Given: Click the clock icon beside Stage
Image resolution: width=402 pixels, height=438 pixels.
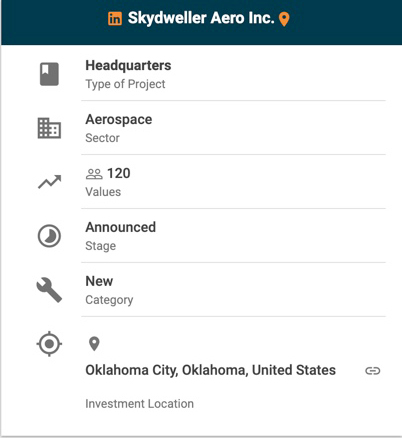Looking at the screenshot, I should pyautogui.click(x=49, y=236).
